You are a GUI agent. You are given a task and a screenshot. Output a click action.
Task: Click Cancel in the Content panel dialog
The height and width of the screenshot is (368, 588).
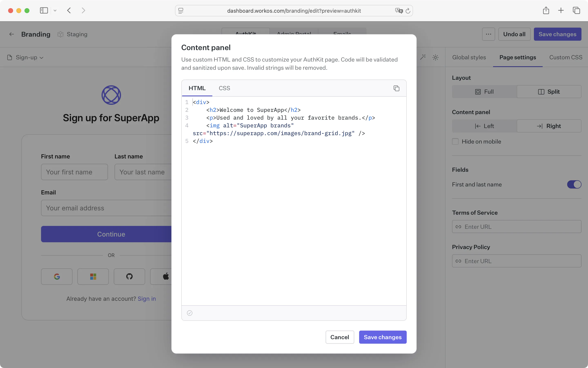[x=340, y=337]
